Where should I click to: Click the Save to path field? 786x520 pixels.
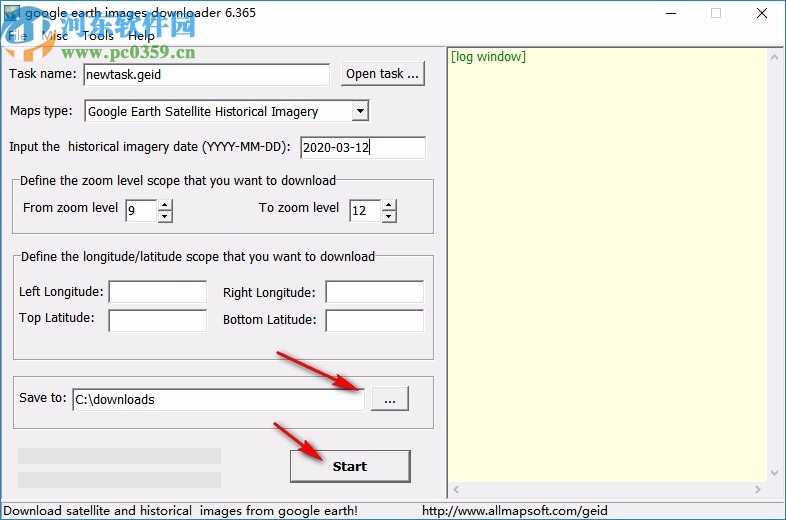pyautogui.click(x=219, y=400)
